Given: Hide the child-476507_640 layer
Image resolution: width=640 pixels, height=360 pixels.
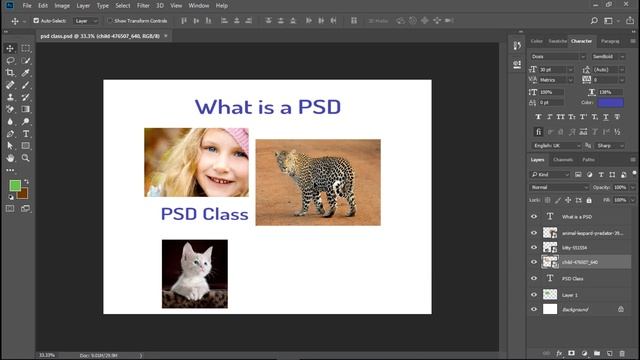Looking at the screenshot, I should [534, 262].
